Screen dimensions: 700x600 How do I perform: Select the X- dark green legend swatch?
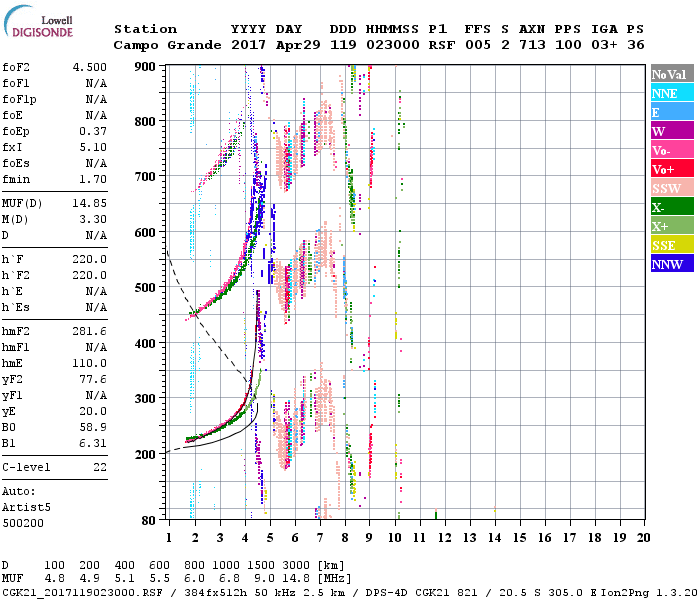pos(672,207)
